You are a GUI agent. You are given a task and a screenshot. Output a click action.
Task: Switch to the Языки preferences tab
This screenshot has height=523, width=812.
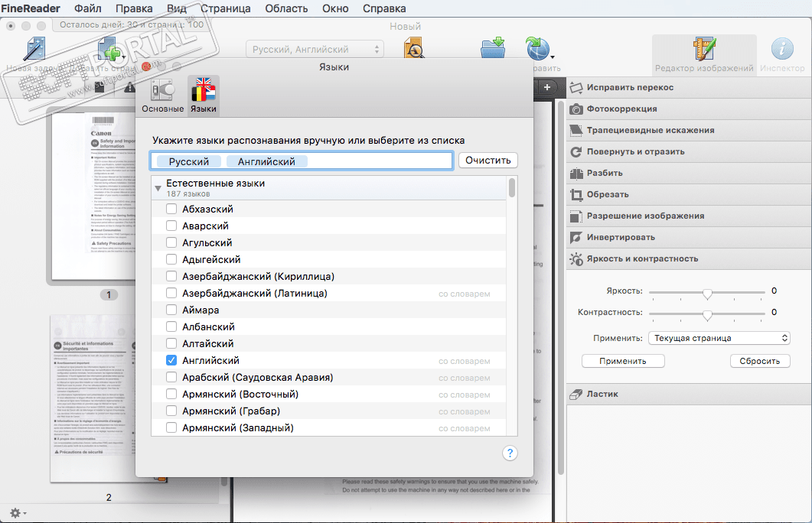(203, 95)
